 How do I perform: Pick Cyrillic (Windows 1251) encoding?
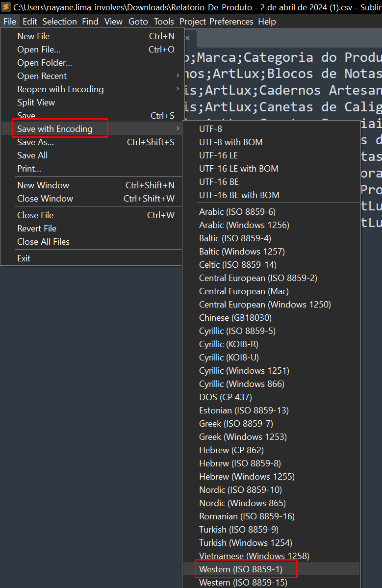pos(244,371)
